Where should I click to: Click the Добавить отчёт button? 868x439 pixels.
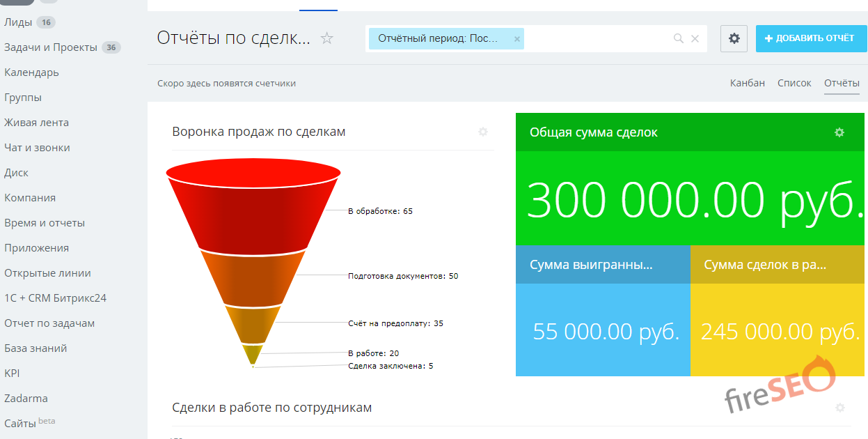coord(809,38)
